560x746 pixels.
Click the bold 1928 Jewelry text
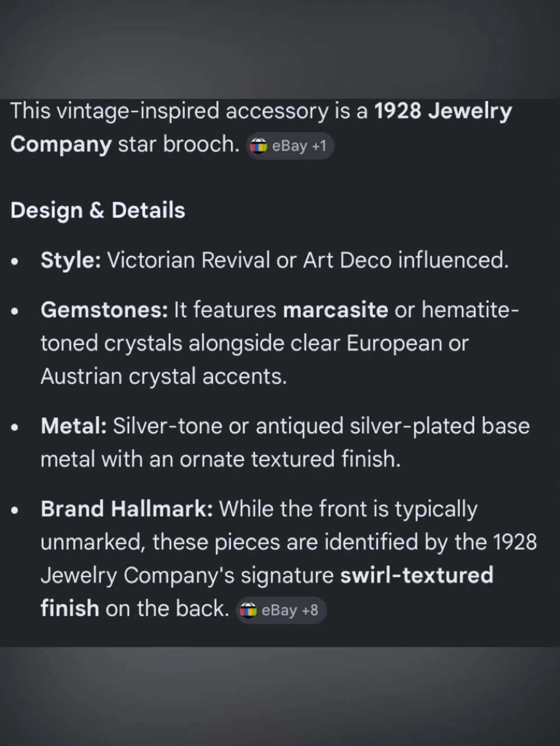[x=443, y=111]
